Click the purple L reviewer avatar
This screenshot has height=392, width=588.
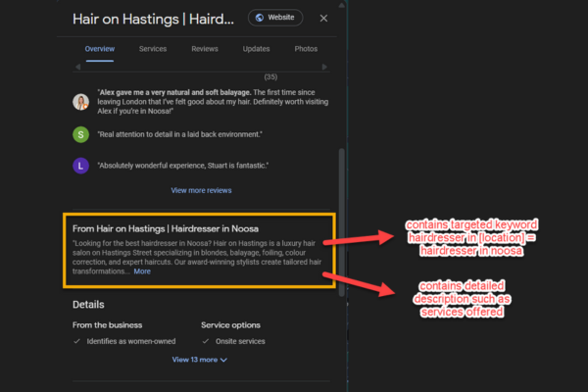coord(80,165)
